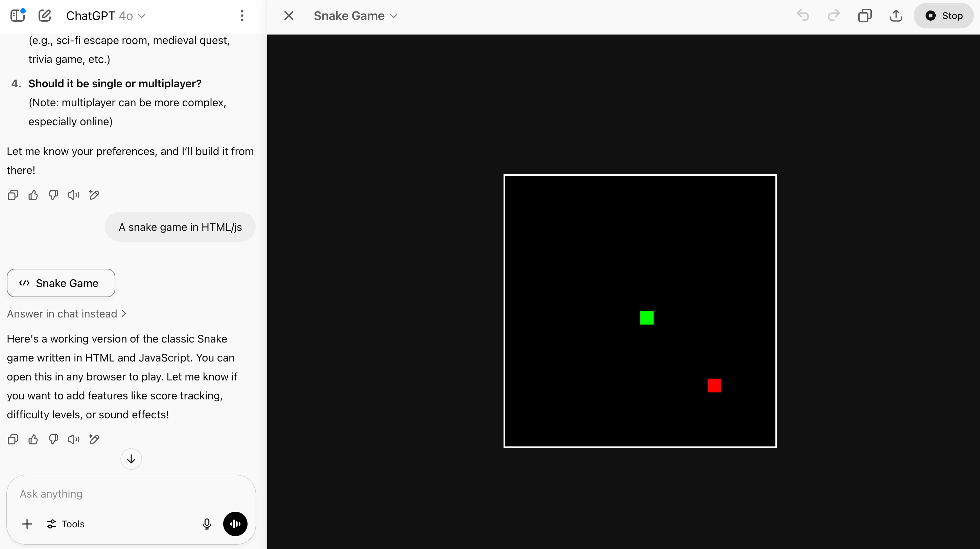
Task: Open the Snake Game canvas chip
Action: tap(61, 283)
